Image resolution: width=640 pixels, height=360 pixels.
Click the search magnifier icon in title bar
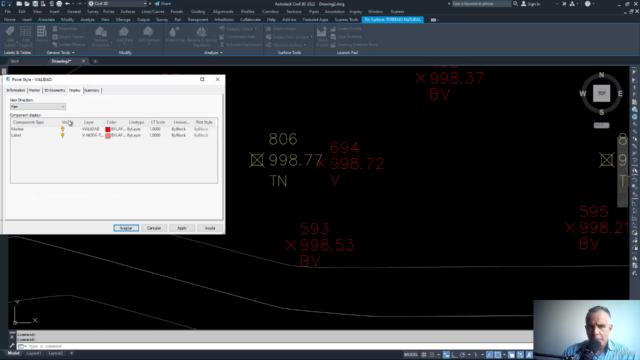click(516, 4)
